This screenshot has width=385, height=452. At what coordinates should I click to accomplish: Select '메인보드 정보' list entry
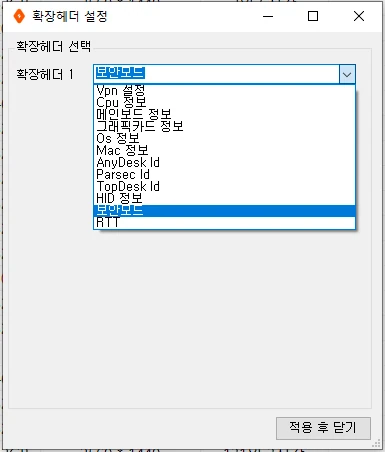click(224, 114)
